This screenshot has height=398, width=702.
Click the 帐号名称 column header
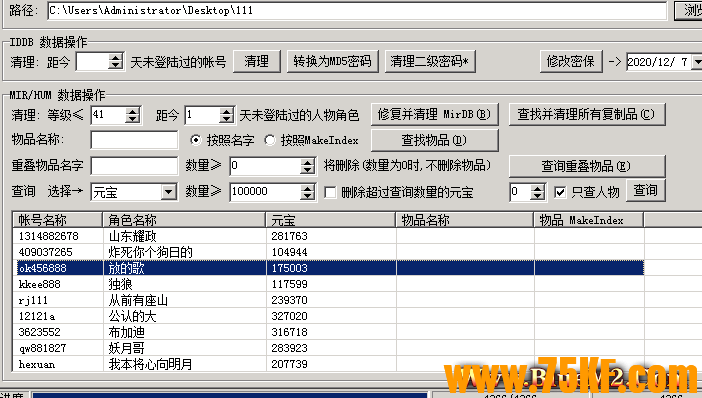[58, 220]
